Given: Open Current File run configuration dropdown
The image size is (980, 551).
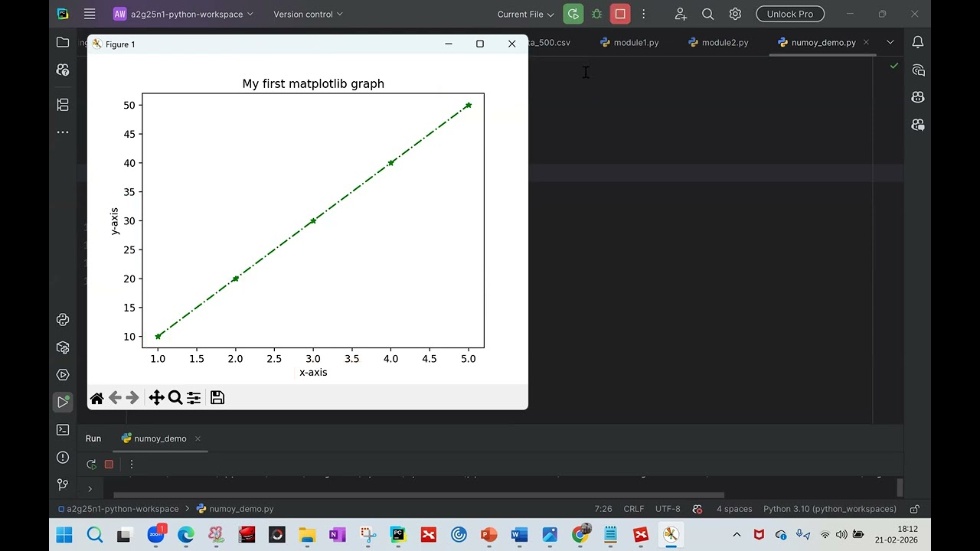Looking at the screenshot, I should click(525, 14).
